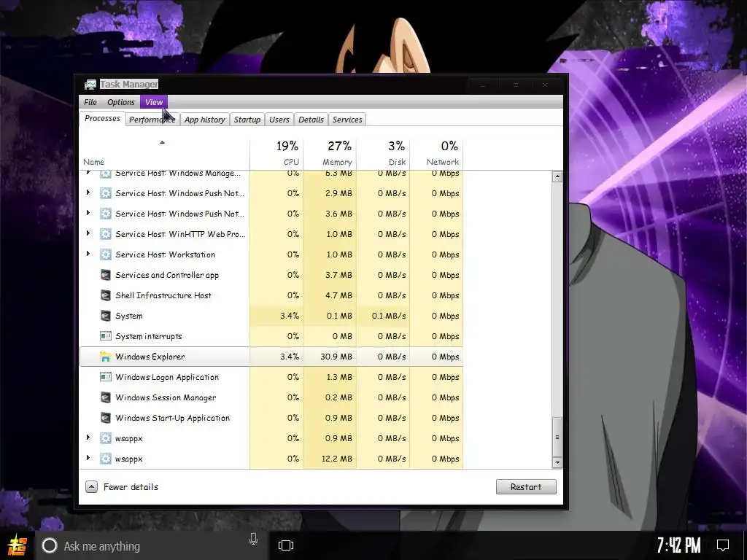Select the Windows Explorer process name
Image resolution: width=747 pixels, height=560 pixels.
pyautogui.click(x=150, y=357)
